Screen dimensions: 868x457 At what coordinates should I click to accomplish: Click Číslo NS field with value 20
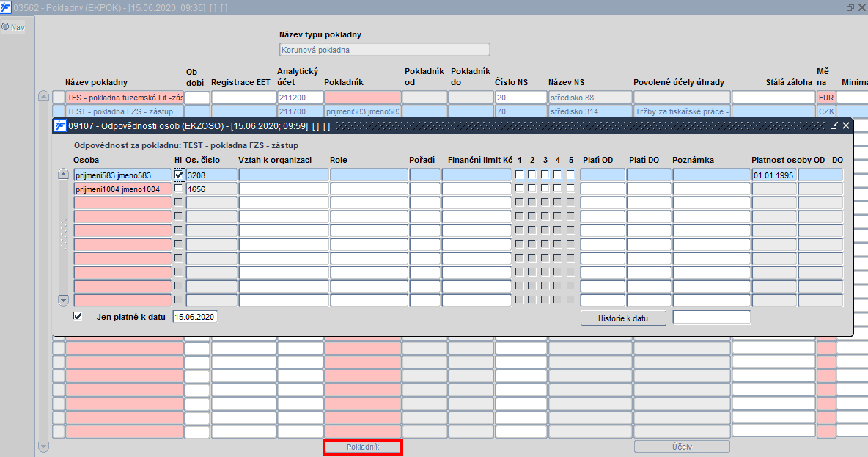521,98
